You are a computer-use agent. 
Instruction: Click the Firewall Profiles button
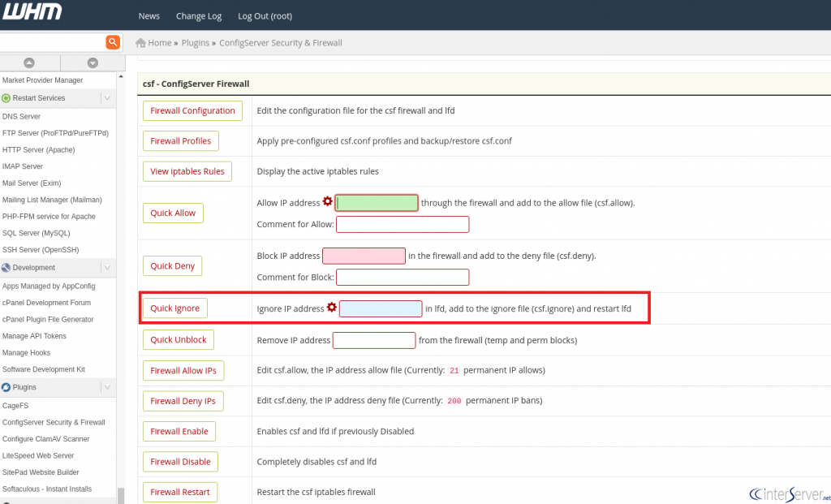[x=181, y=141]
